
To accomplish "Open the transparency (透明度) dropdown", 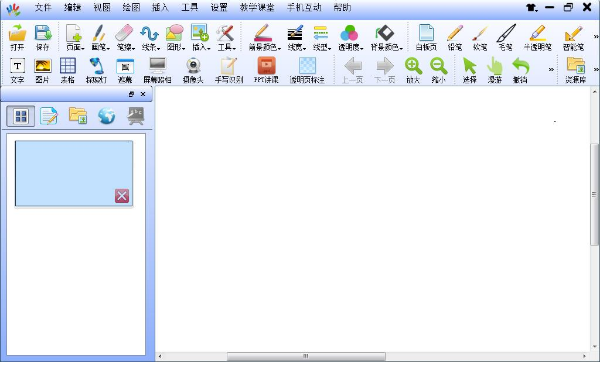I will pyautogui.click(x=350, y=38).
